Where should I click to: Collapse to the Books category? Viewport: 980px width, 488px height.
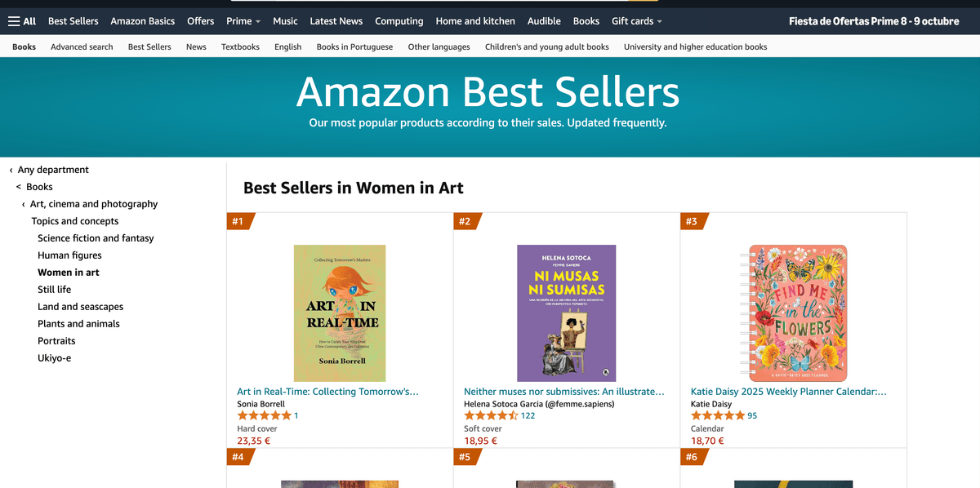pyautogui.click(x=39, y=187)
